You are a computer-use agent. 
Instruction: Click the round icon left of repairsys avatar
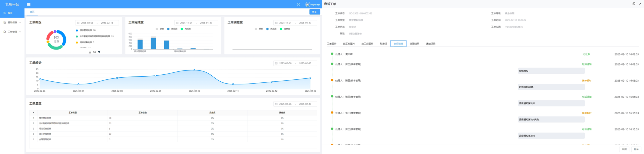click(298, 4)
